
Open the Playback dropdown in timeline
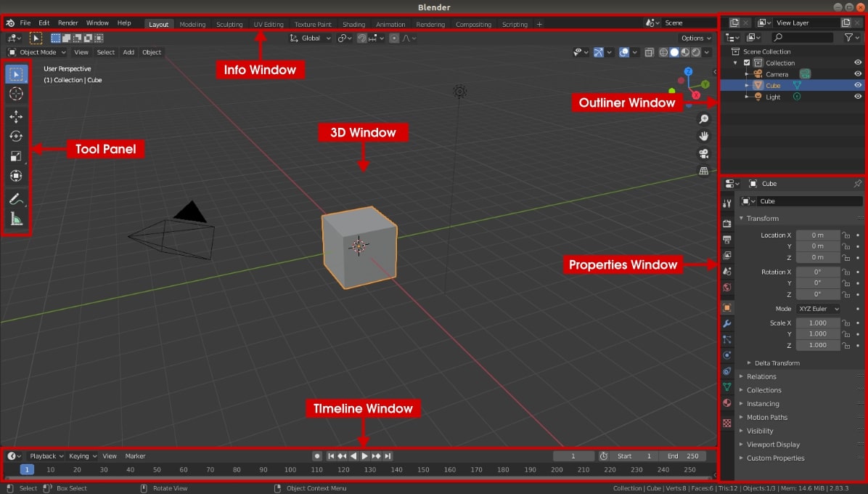(46, 456)
